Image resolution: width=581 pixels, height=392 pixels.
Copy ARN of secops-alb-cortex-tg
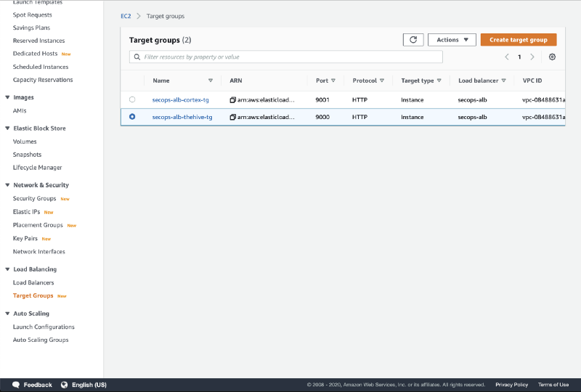233,99
